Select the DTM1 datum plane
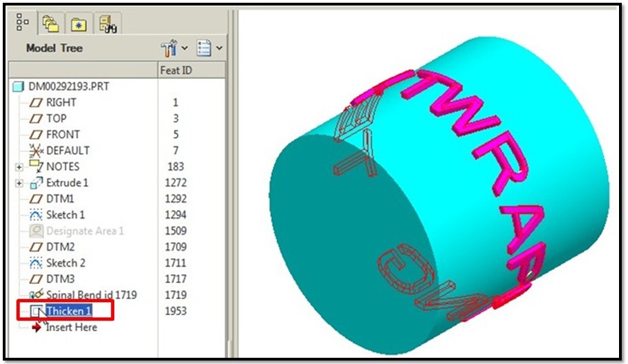This screenshot has height=364, width=628. tap(60, 199)
